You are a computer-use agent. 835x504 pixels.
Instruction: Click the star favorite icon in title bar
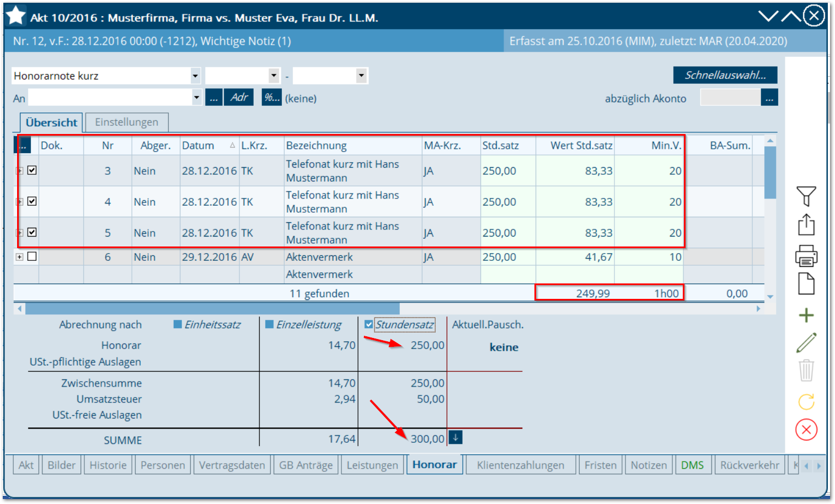pyautogui.click(x=16, y=15)
